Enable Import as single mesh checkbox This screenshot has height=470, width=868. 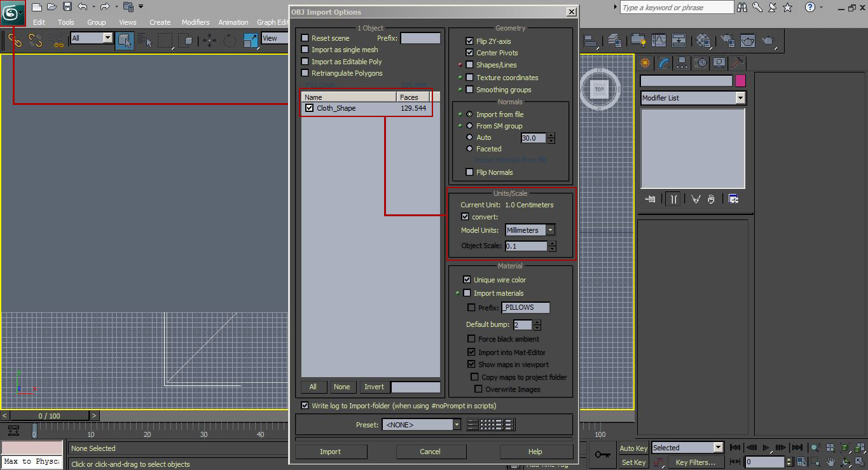305,50
